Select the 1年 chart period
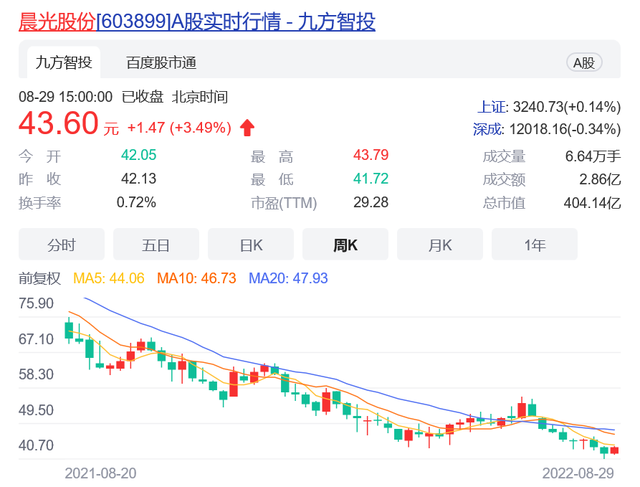This screenshot has height=487, width=640. pos(535,244)
